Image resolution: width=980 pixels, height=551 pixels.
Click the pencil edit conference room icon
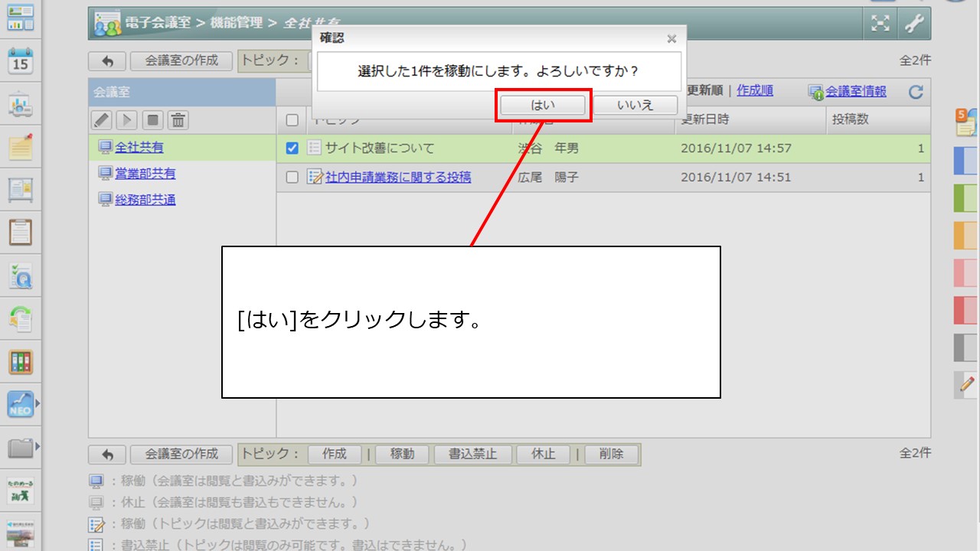pyautogui.click(x=102, y=120)
